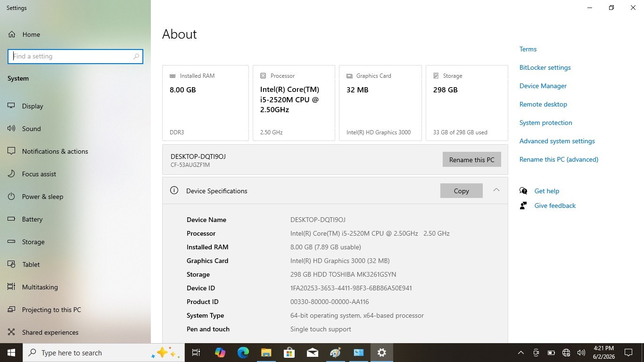
Task: Open the volume control in the tray
Action: 581,353
